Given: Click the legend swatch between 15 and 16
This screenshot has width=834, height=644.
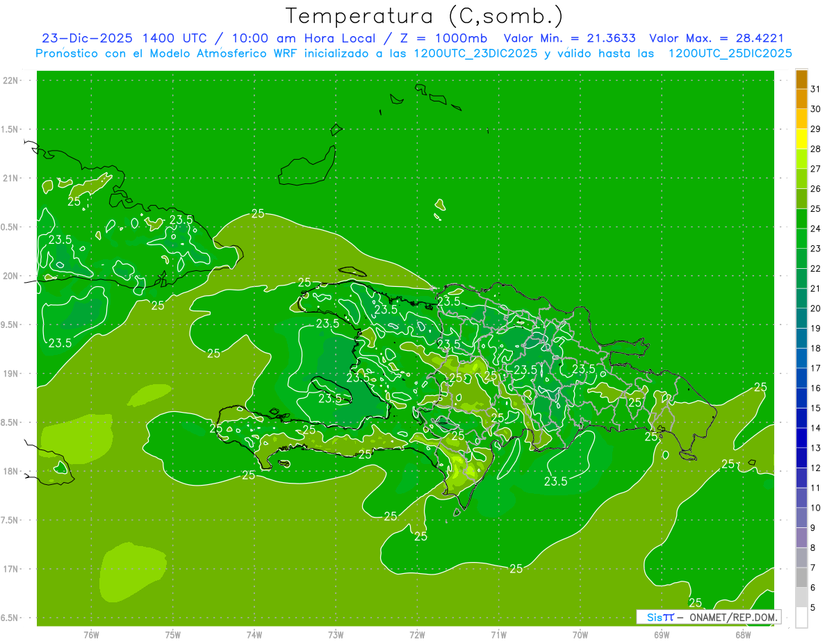Looking at the screenshot, I should [801, 399].
